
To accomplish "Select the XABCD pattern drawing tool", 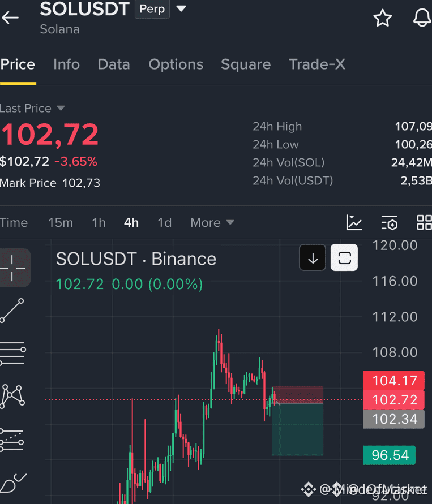I will pyautogui.click(x=12, y=397).
